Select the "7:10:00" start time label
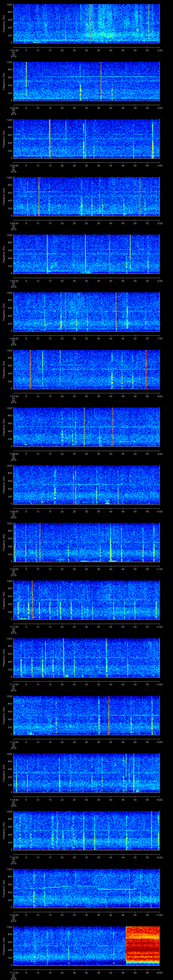 pyautogui.click(x=14, y=569)
